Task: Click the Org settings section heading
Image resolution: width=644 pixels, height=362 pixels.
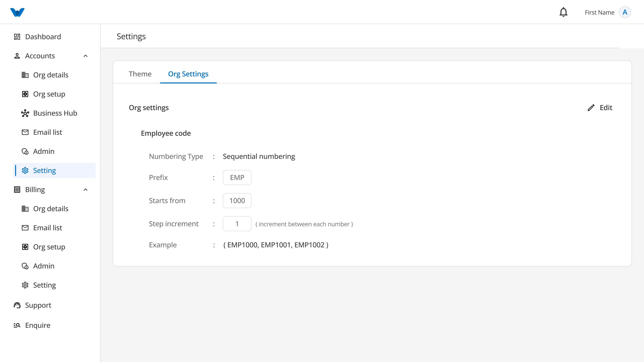Action: point(149,108)
